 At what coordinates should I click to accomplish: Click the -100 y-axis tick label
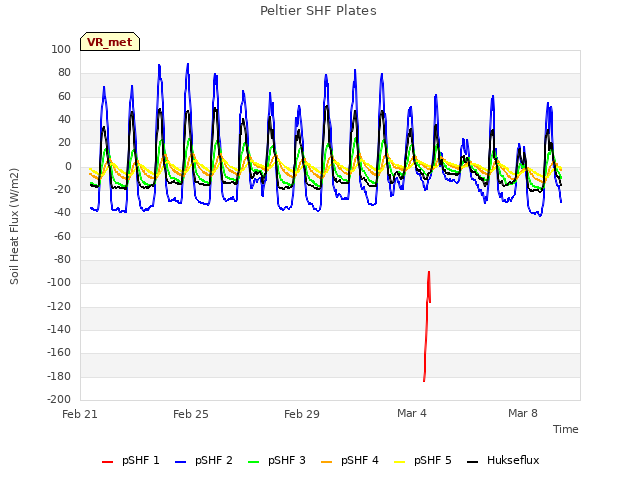pyautogui.click(x=59, y=282)
